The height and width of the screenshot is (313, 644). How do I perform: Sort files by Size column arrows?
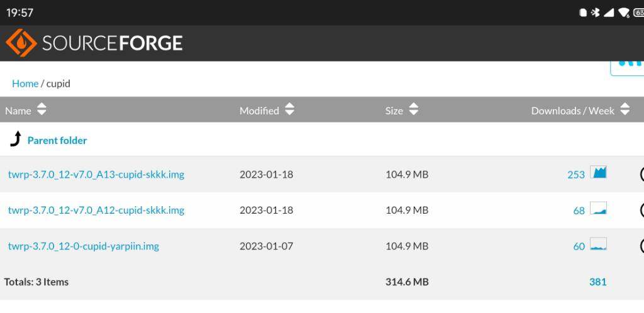point(414,109)
